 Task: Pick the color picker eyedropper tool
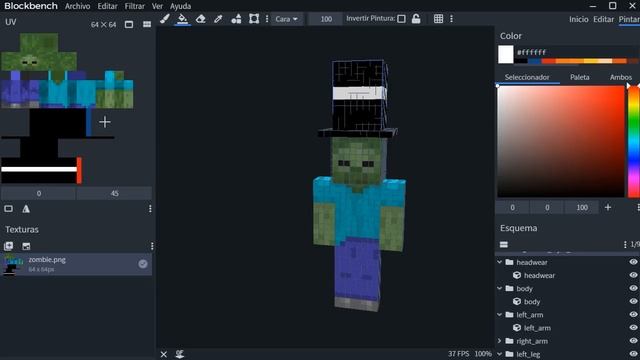point(218,19)
